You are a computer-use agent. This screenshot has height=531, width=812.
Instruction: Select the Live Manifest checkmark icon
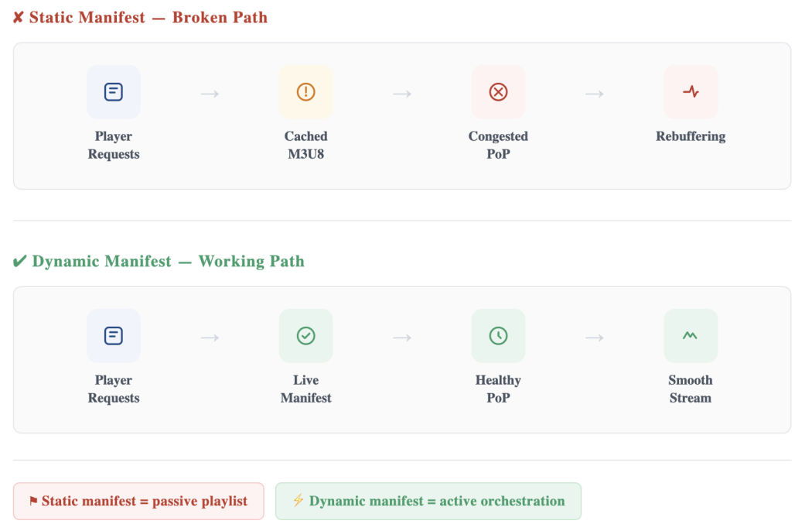click(306, 336)
